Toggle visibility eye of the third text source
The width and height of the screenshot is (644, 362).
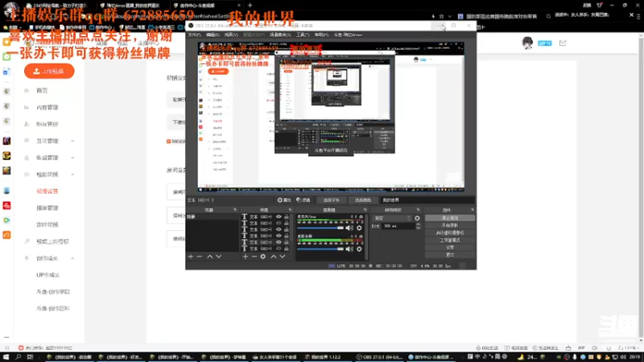pos(279,229)
